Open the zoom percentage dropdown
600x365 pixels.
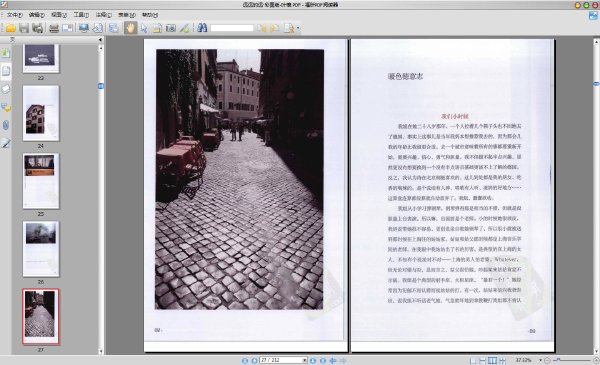[541, 360]
